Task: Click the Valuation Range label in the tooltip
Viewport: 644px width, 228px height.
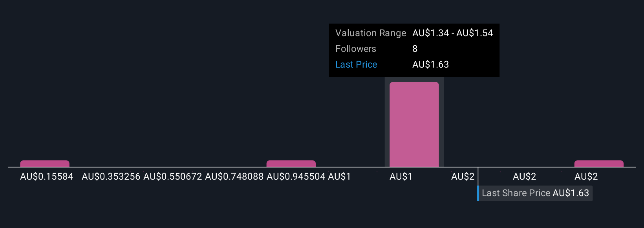Action: (x=371, y=33)
